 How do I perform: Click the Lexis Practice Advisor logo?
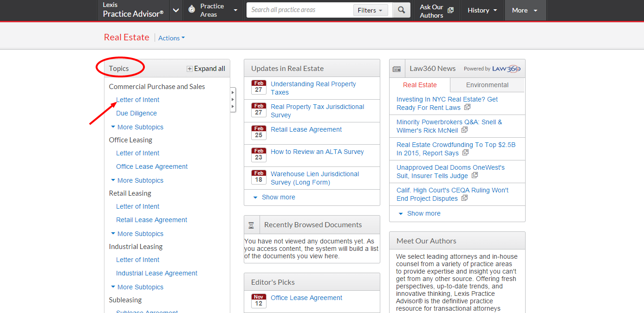[x=133, y=10]
